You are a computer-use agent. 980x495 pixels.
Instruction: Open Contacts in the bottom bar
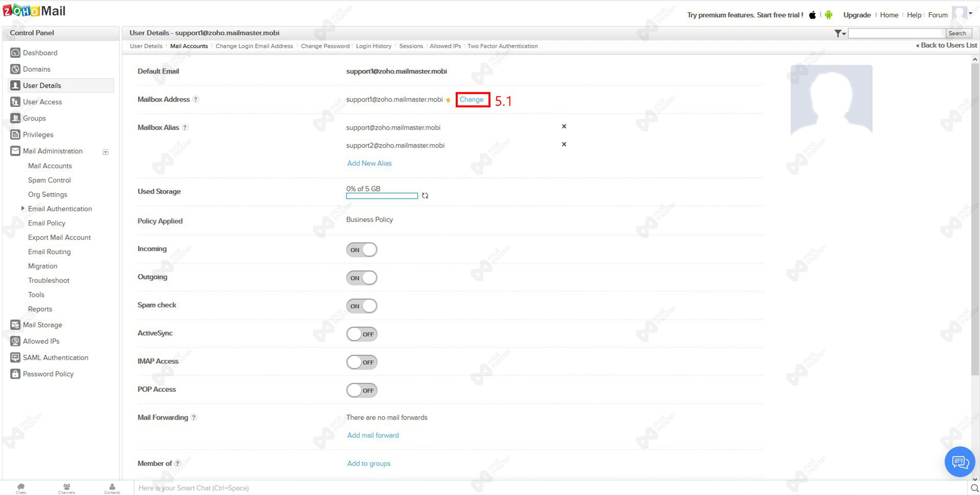pyautogui.click(x=112, y=488)
